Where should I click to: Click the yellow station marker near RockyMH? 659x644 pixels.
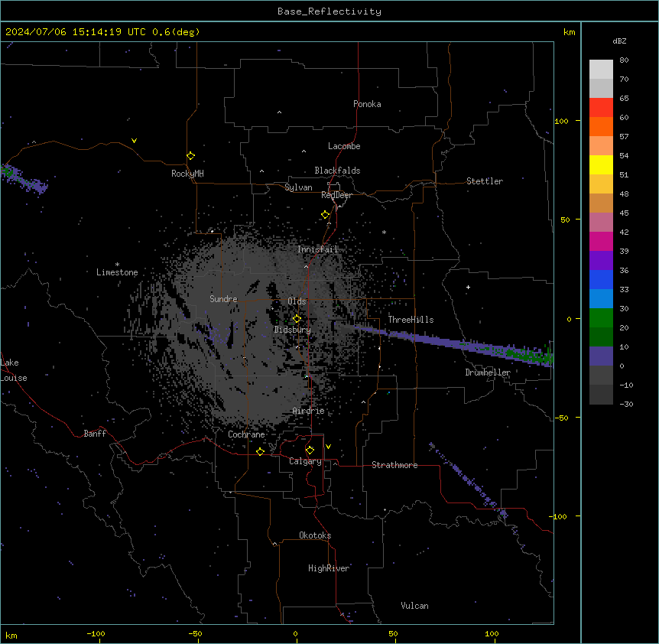(x=190, y=156)
